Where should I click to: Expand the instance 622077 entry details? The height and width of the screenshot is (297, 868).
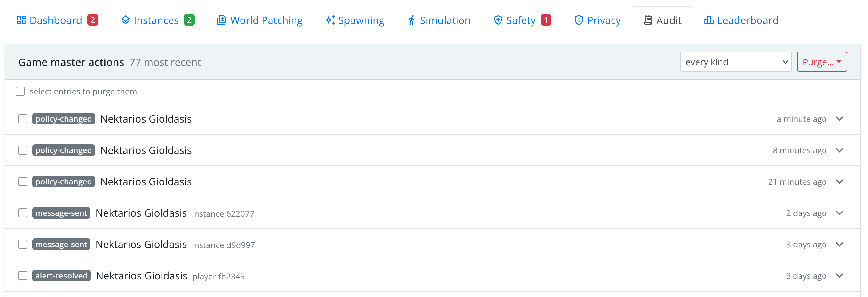[839, 213]
